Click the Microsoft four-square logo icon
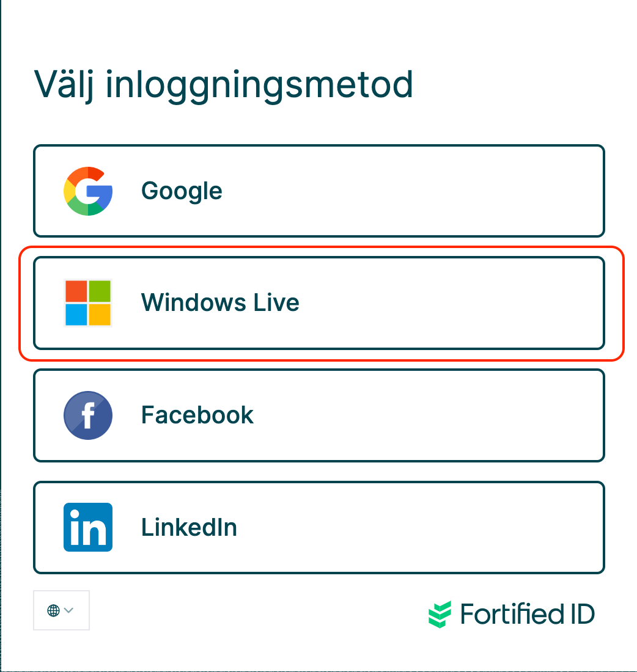637x672 pixels. [x=88, y=303]
